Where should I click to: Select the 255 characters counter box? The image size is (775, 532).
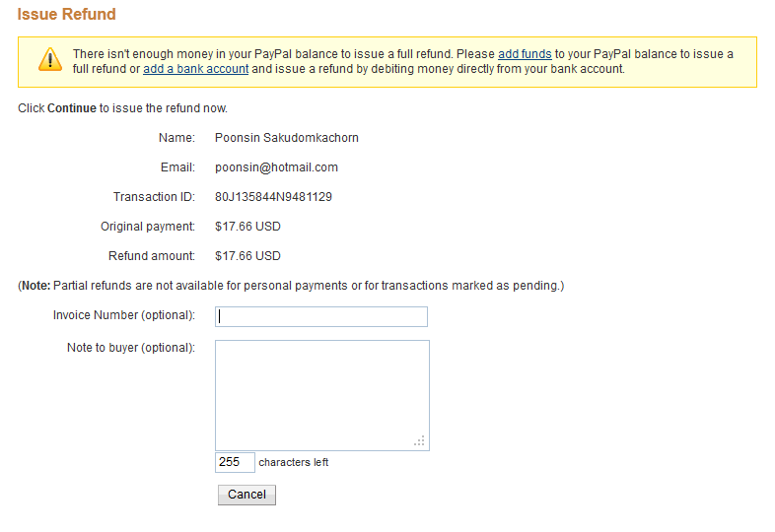(235, 462)
